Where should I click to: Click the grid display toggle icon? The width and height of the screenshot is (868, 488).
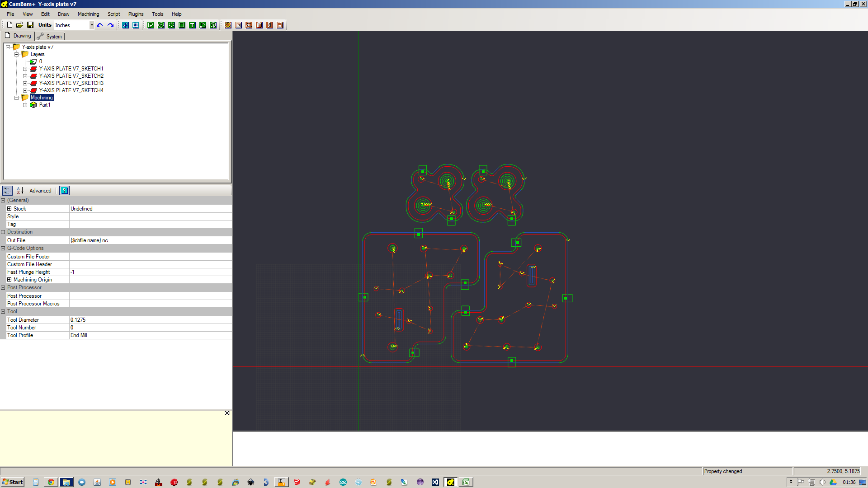pyautogui.click(x=136, y=25)
